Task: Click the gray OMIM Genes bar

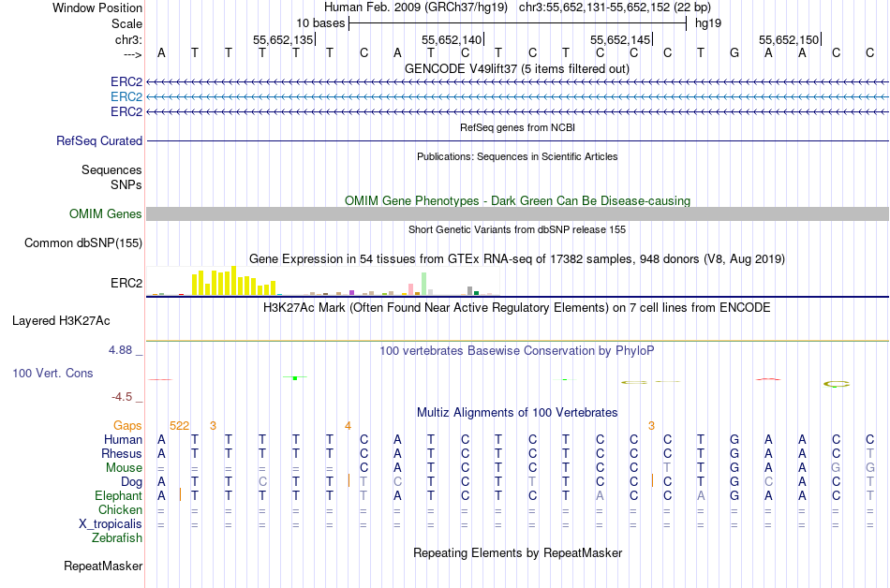Action: (517, 213)
